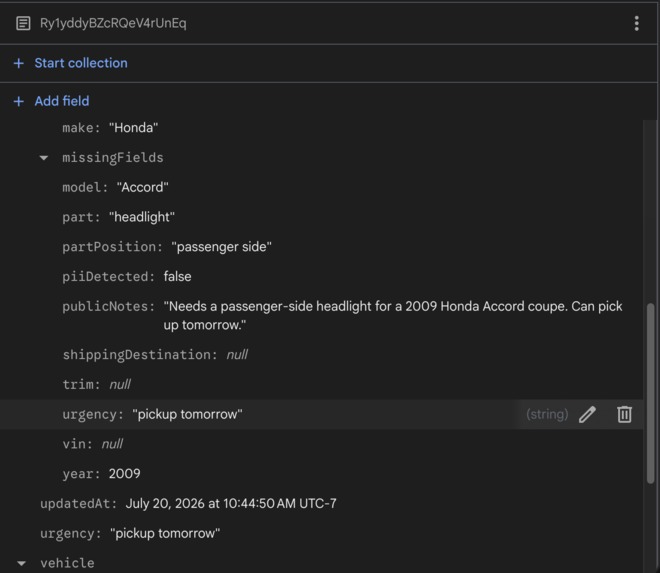The width and height of the screenshot is (660, 573).
Task: Click the document icon beside Ry1yddyBZcRQeV4rUnEq
Action: pos(23,23)
